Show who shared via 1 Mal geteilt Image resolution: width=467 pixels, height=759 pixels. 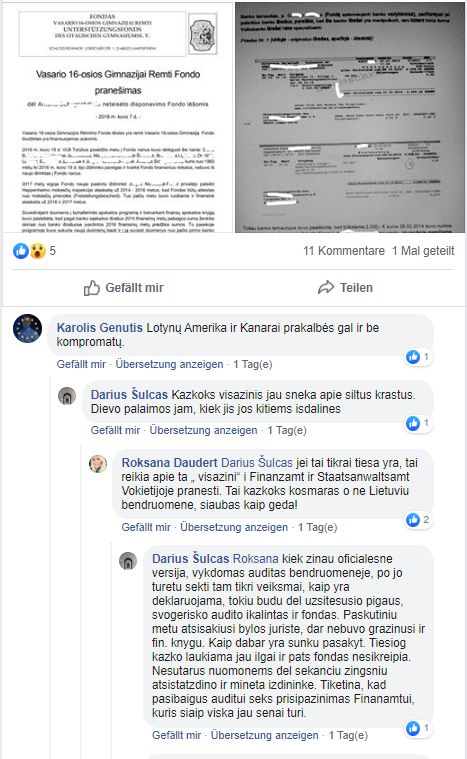pos(423,251)
